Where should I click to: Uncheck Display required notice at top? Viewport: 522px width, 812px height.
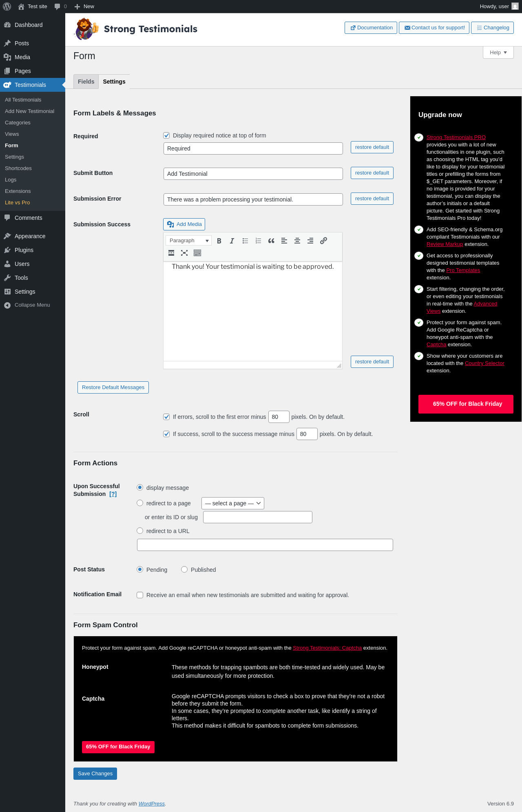pos(166,135)
